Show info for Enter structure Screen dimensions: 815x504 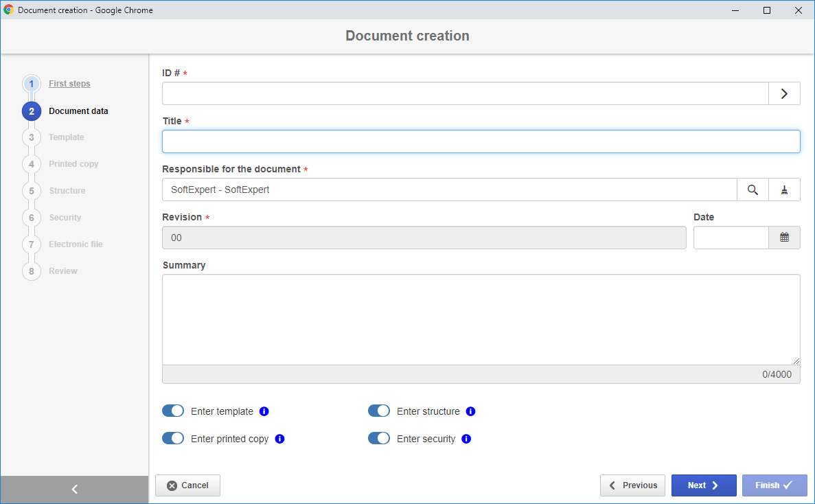click(470, 411)
